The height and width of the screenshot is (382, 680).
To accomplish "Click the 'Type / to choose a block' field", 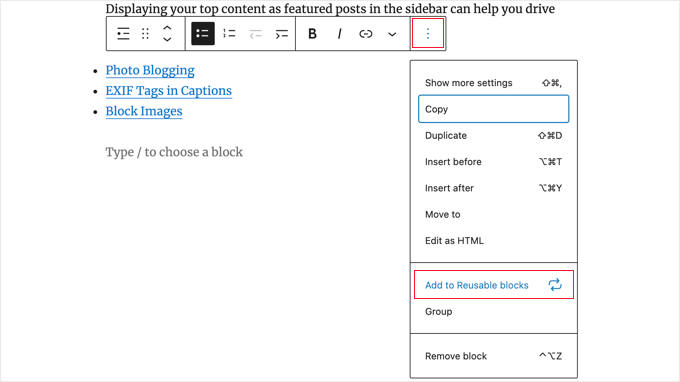I will click(174, 152).
